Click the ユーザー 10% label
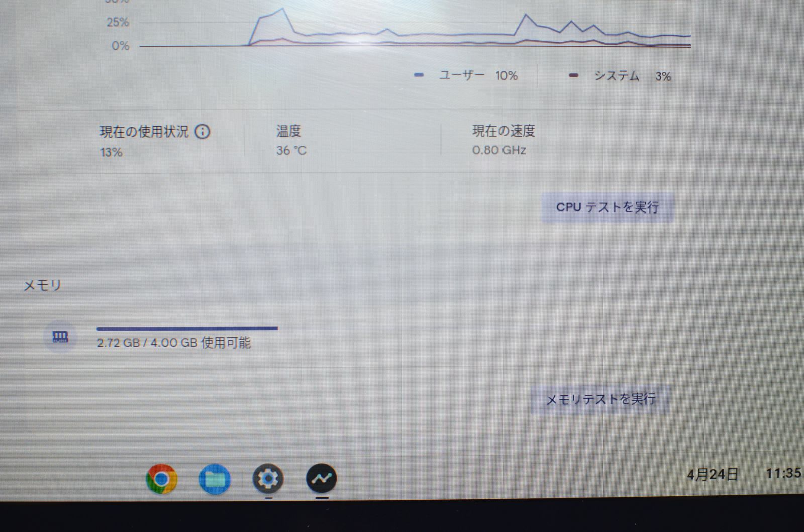 tap(476, 76)
